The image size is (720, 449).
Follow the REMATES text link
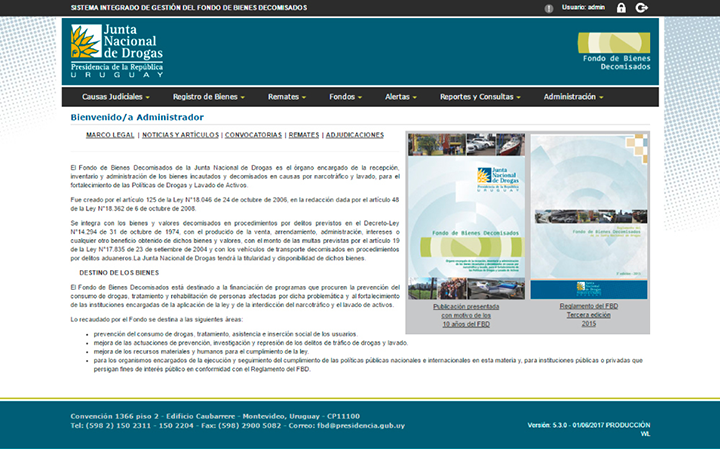click(x=304, y=134)
